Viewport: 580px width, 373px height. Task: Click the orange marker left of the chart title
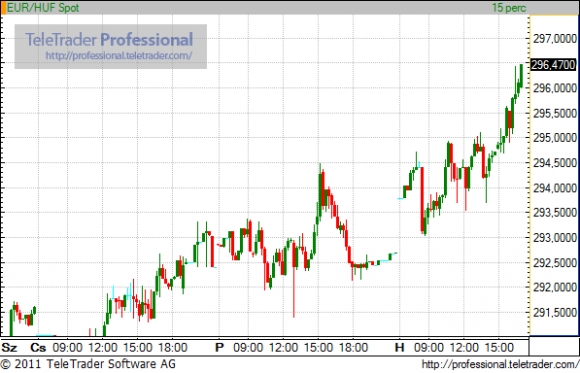(4, 8)
